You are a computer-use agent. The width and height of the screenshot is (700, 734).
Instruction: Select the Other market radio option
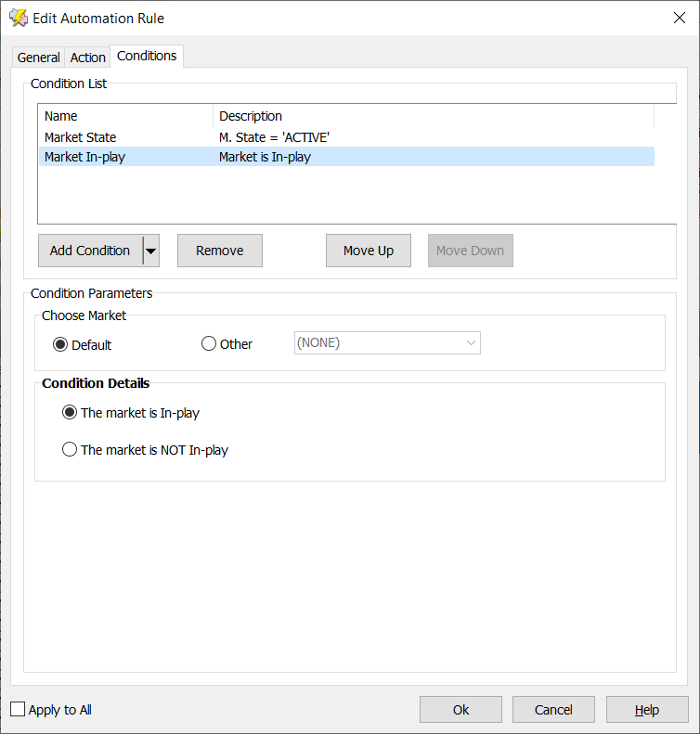tap(209, 344)
